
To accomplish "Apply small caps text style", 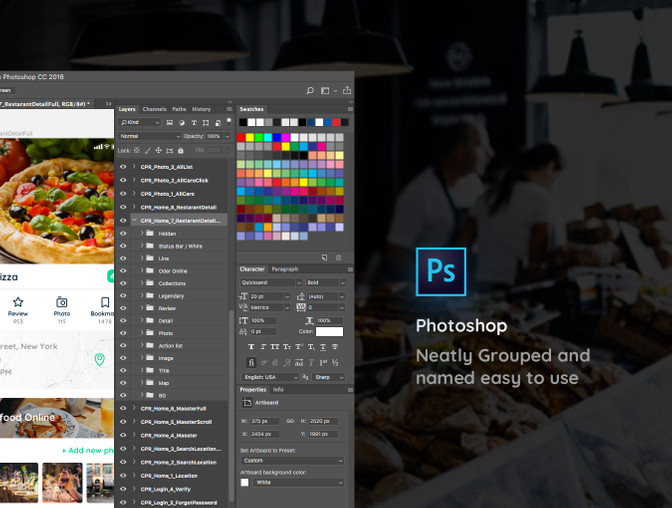I will 287,347.
